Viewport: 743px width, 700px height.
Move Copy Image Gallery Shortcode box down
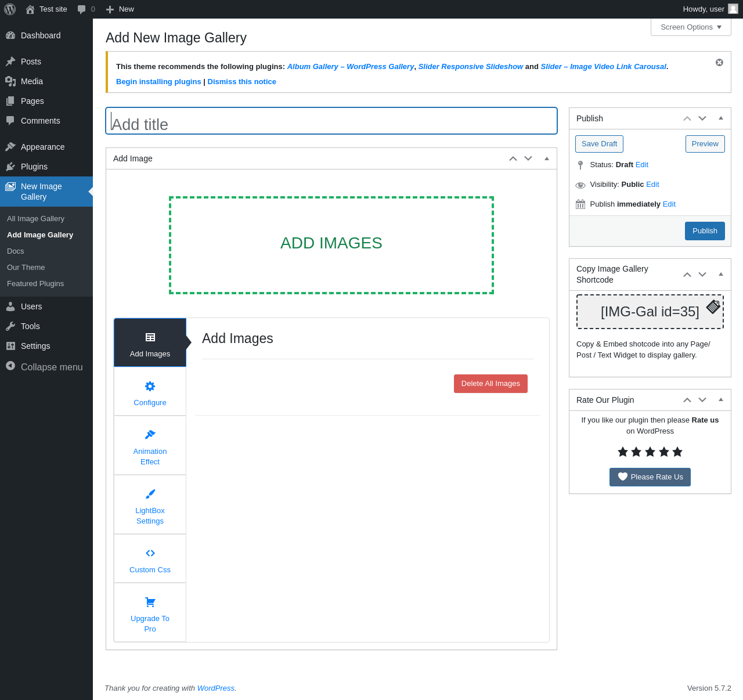pyautogui.click(x=702, y=275)
